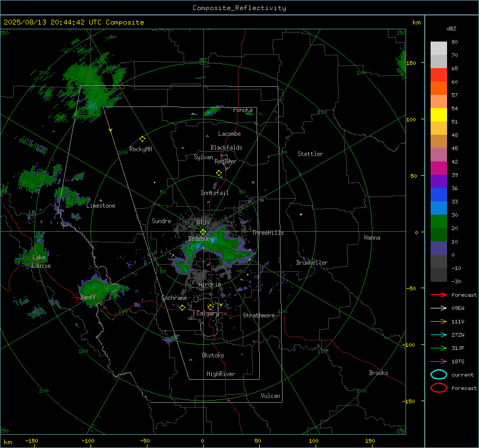Select the dark green 20-10 dBZ swatch

tap(439, 235)
